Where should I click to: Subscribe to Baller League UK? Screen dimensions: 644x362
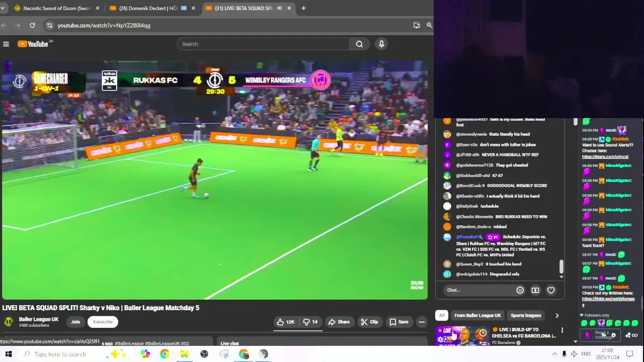tap(103, 322)
